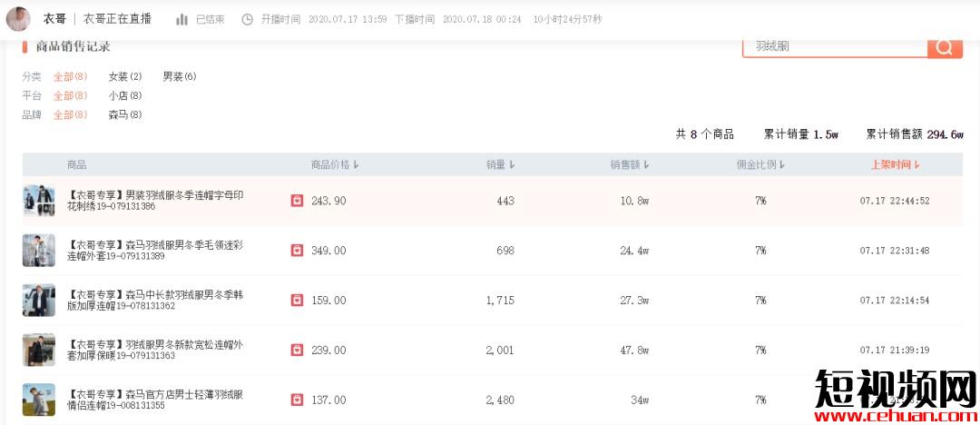The height and width of the screenshot is (425, 980).
Task: Sort by 上架时间 column header
Action: point(895,165)
